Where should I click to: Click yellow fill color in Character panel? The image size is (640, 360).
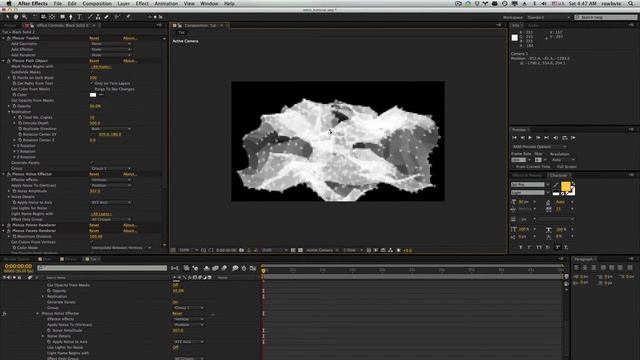pos(565,186)
